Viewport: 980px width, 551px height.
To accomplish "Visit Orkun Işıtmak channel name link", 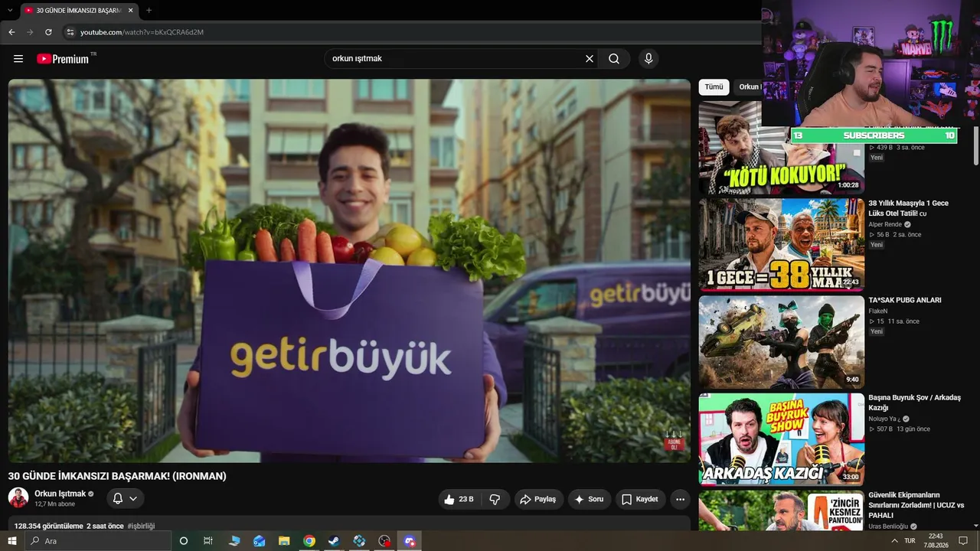I will click(60, 494).
